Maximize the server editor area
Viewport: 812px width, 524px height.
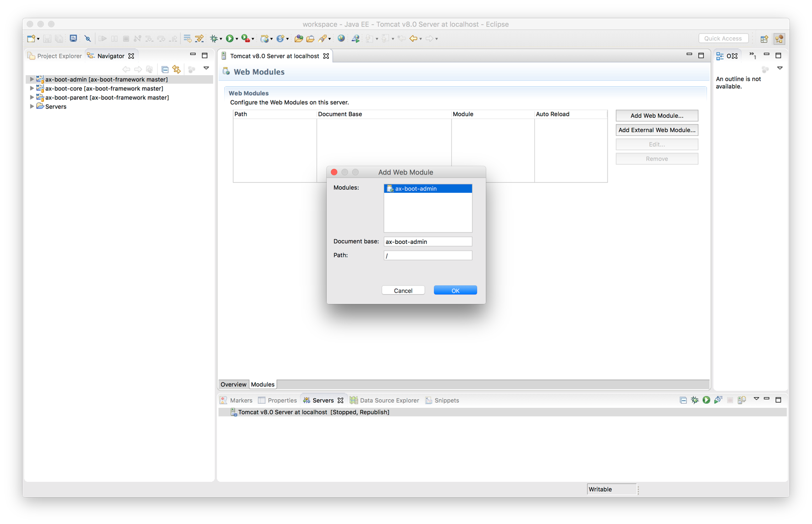pyautogui.click(x=701, y=55)
